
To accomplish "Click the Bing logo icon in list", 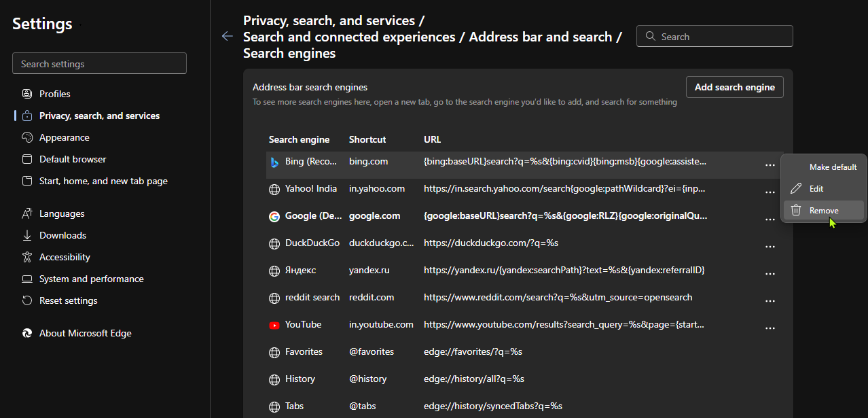I will 274,162.
